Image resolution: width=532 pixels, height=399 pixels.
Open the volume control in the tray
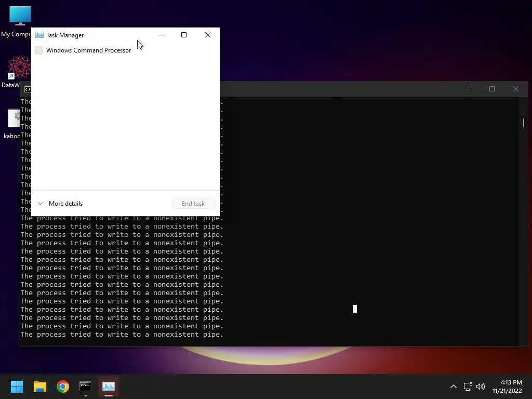481,387
